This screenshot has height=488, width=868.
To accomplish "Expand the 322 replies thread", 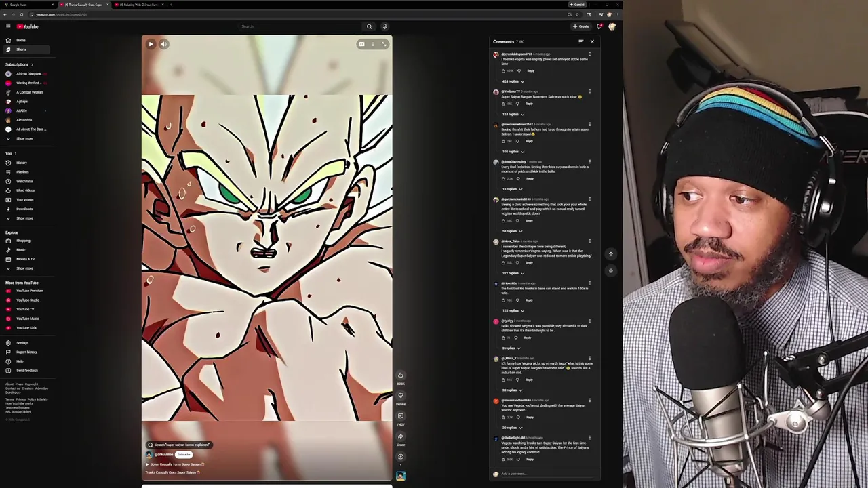I will pos(513,273).
